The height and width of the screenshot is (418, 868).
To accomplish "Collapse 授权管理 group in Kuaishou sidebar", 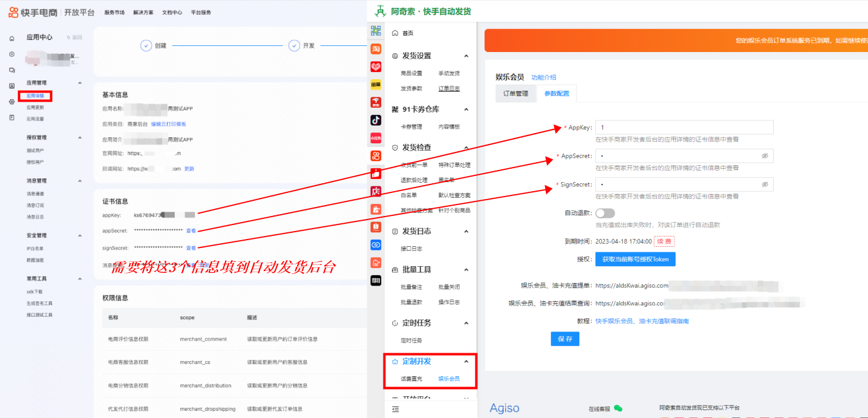I will (x=80, y=138).
